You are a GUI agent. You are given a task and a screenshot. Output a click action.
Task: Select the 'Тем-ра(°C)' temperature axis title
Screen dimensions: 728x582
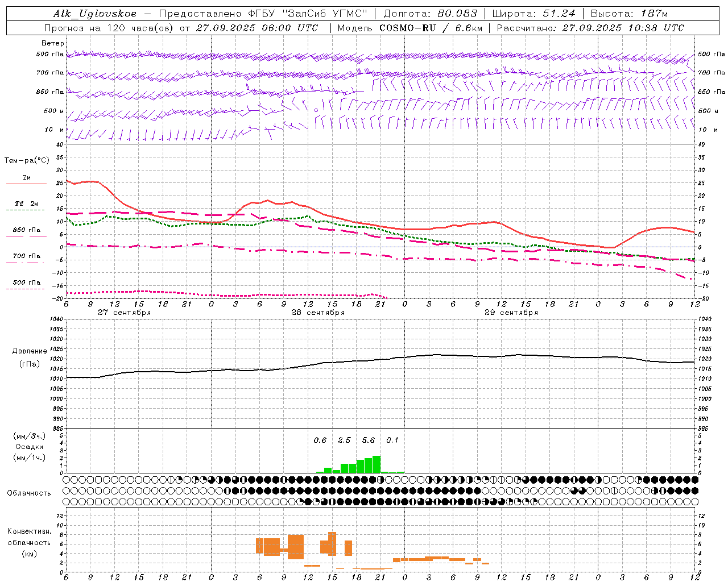27,161
